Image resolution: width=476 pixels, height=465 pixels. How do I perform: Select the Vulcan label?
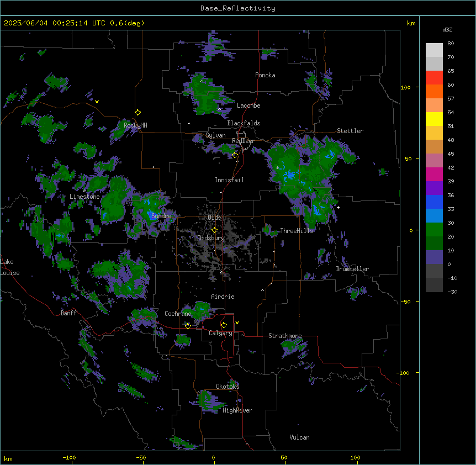[299, 437]
